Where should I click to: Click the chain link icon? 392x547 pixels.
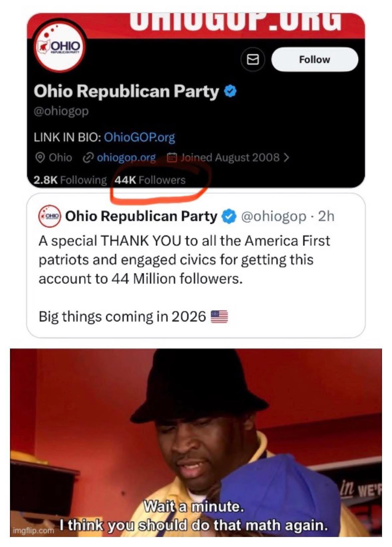pyautogui.click(x=88, y=158)
